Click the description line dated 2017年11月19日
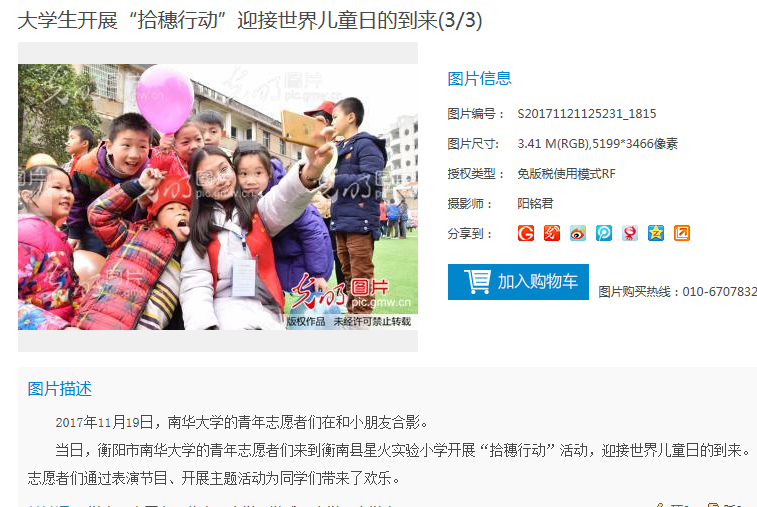 tap(242, 422)
